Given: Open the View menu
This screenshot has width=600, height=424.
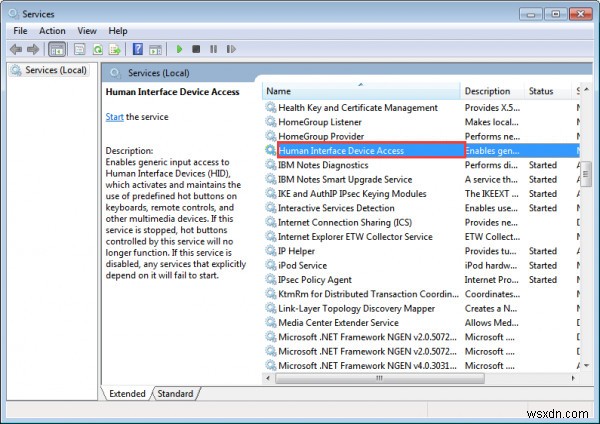Looking at the screenshot, I should click(87, 31).
